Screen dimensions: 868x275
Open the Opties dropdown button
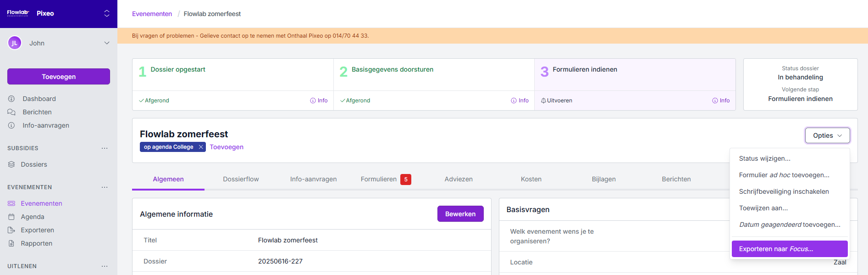827,135
